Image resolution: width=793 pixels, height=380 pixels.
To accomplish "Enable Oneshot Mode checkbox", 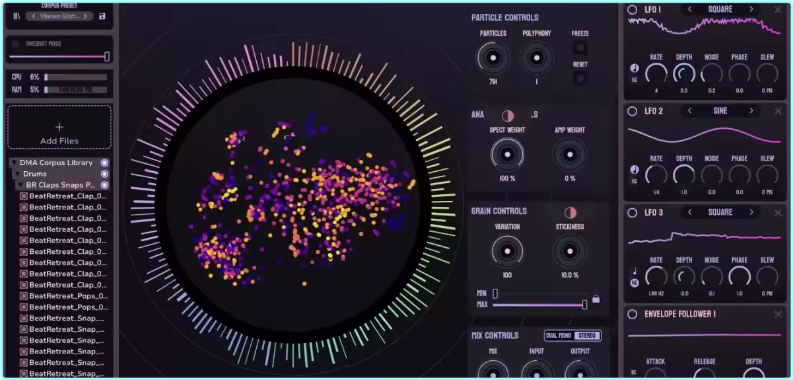I will click(15, 44).
